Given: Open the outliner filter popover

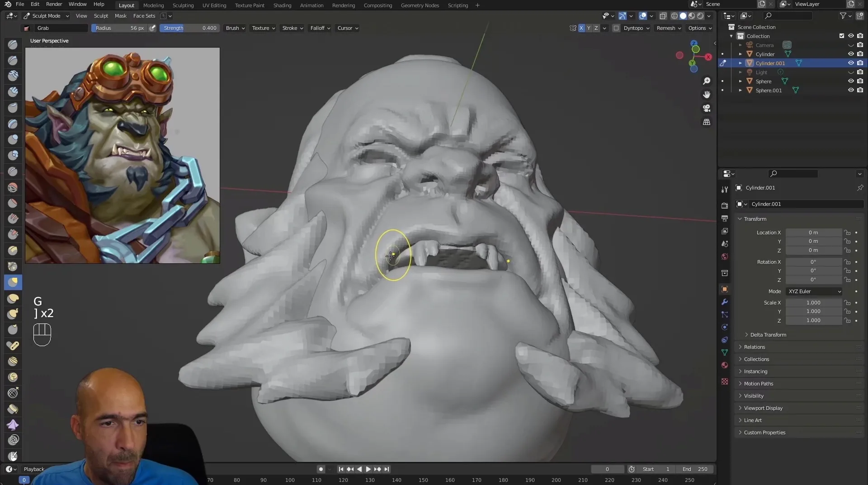Looking at the screenshot, I should coord(845,16).
